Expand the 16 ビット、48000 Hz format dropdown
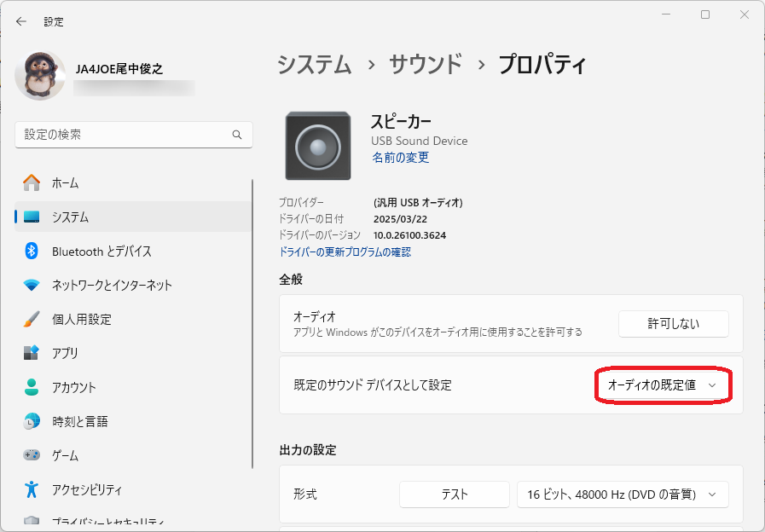Image resolution: width=765 pixels, height=532 pixels. click(623, 494)
